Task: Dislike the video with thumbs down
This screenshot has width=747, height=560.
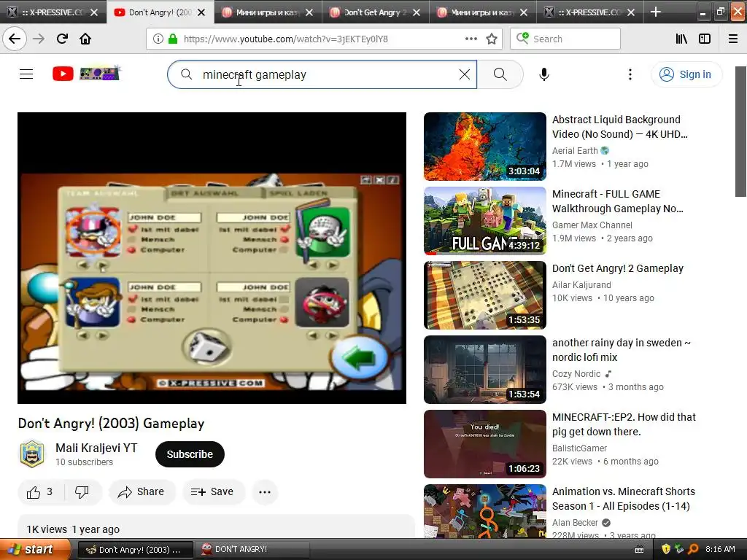Action: (82, 492)
